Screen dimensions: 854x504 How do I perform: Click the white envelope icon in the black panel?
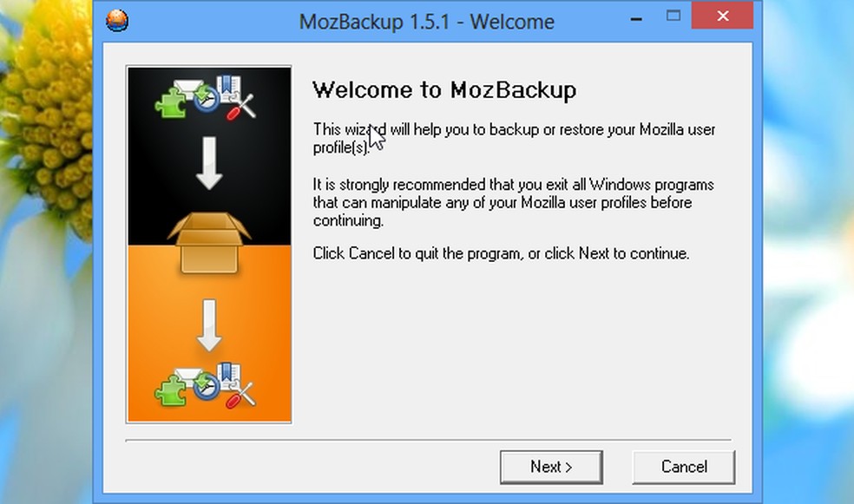tap(188, 87)
